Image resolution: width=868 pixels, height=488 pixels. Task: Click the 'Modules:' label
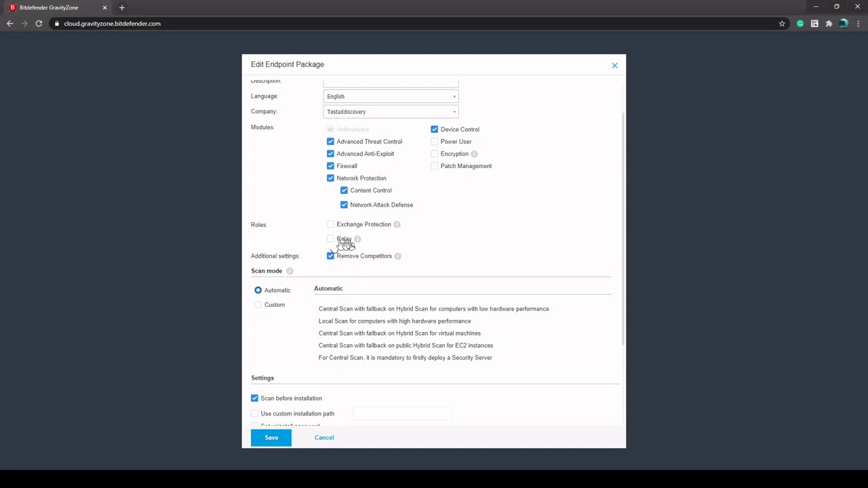pos(262,127)
